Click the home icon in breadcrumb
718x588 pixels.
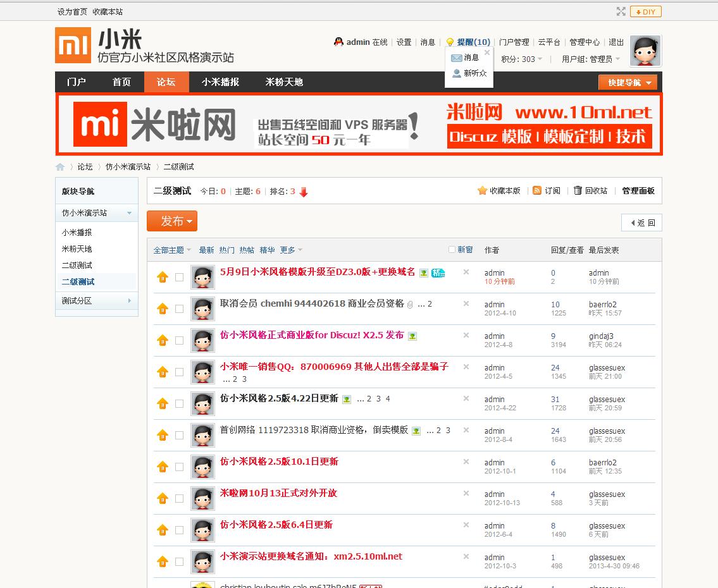[60, 167]
